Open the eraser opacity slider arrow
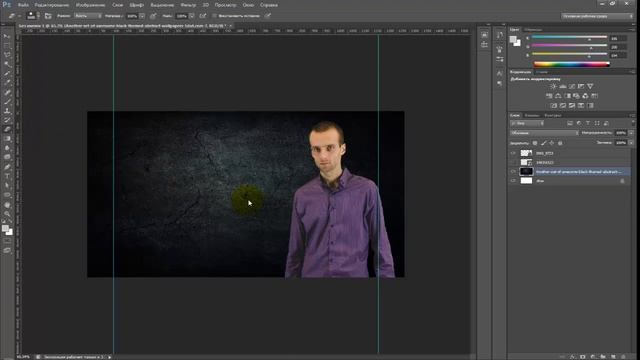Screen dimensions: 640x360 142,16
